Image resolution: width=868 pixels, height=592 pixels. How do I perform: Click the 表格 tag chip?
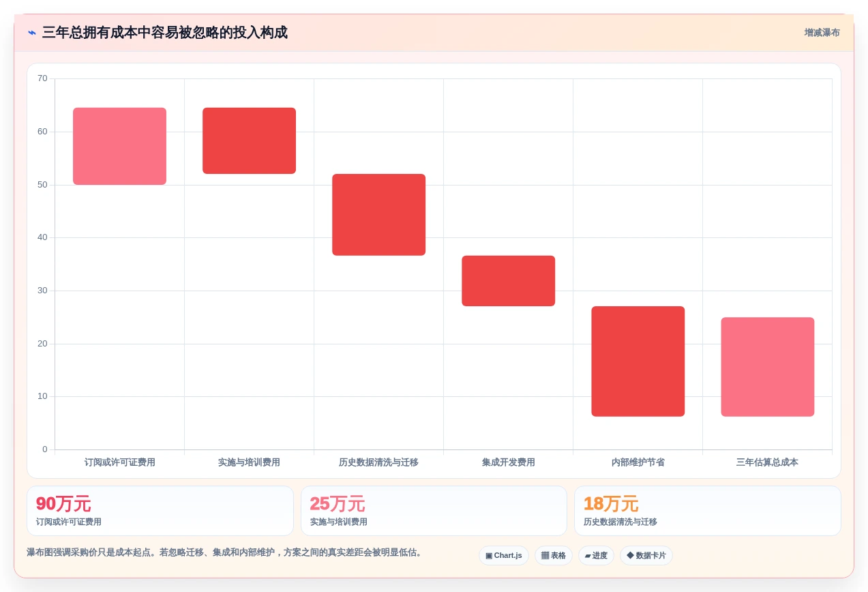[x=554, y=556]
